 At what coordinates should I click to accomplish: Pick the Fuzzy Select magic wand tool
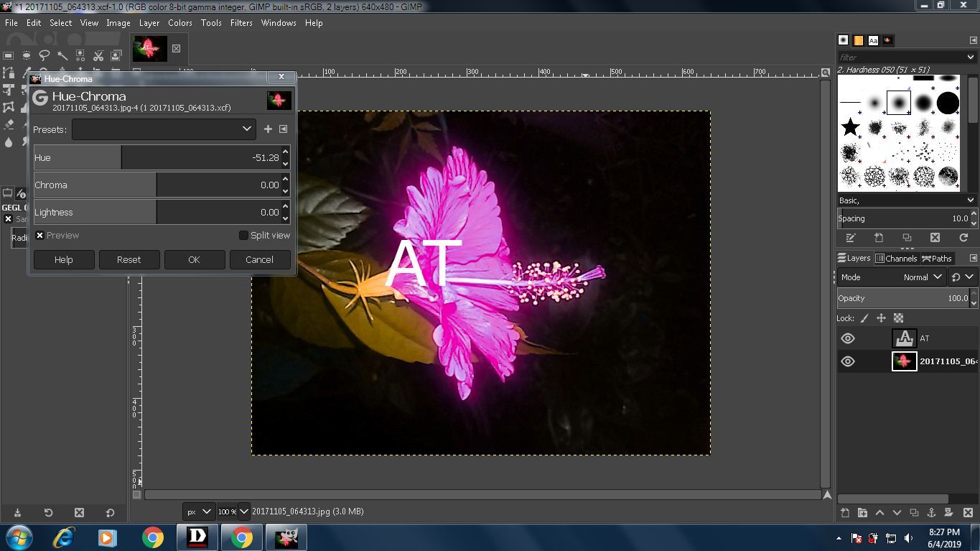[62, 55]
